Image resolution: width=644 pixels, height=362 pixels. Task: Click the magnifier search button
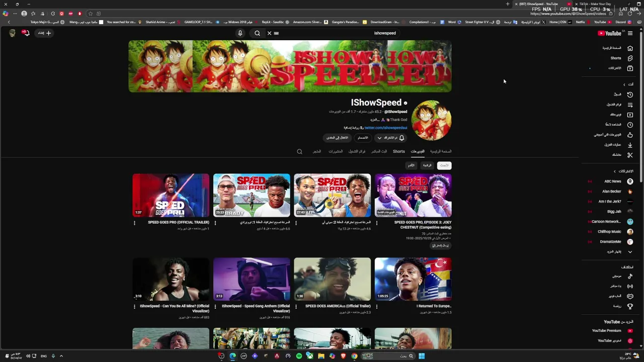coord(257,33)
